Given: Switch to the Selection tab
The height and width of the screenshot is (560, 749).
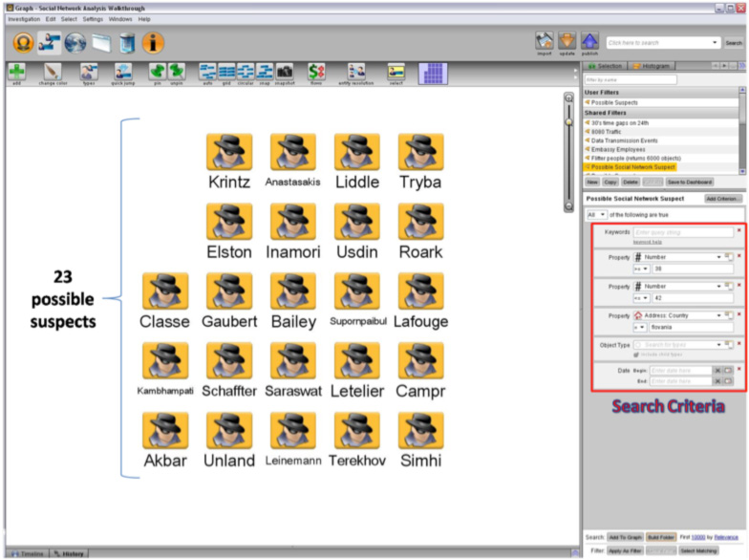Looking at the screenshot, I should point(606,66).
